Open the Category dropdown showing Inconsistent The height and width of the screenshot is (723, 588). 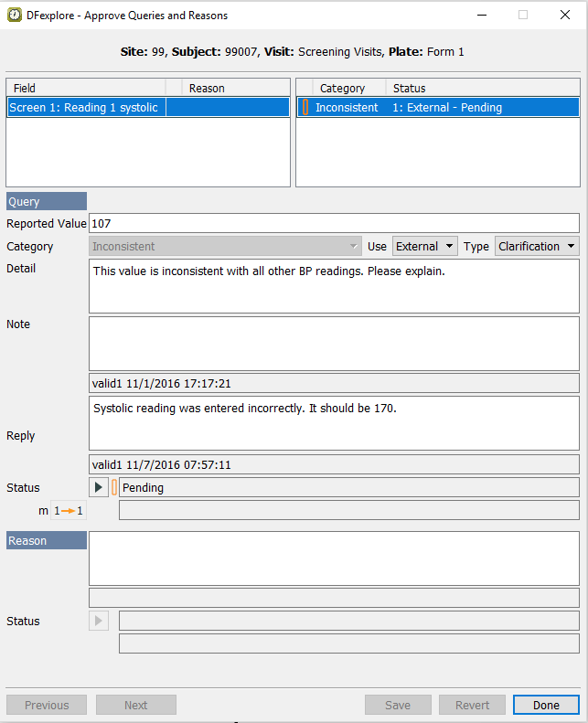[226, 247]
